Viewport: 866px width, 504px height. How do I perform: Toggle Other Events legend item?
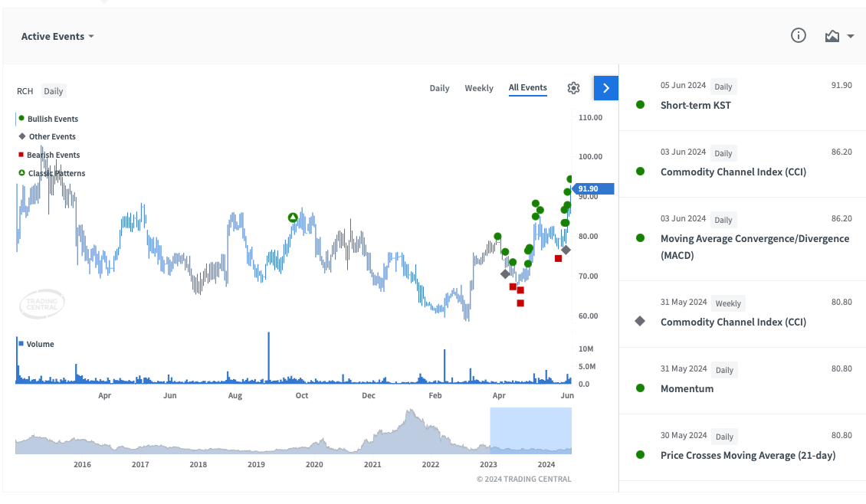[x=47, y=136]
